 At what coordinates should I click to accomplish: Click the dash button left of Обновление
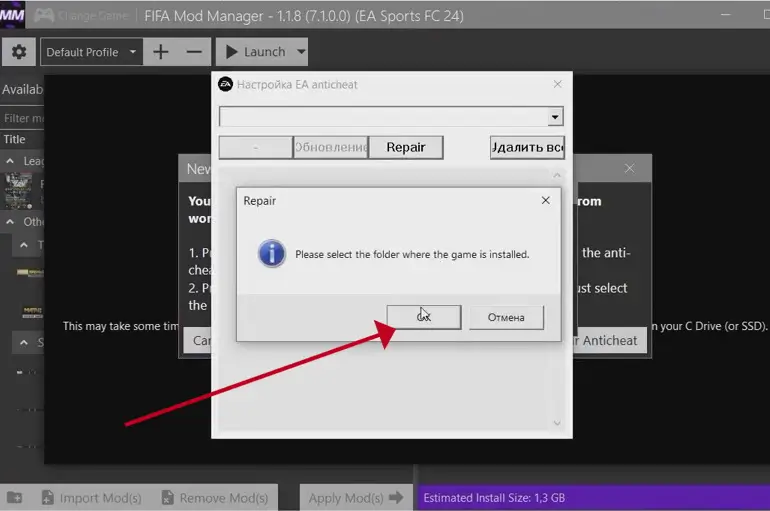click(x=255, y=147)
